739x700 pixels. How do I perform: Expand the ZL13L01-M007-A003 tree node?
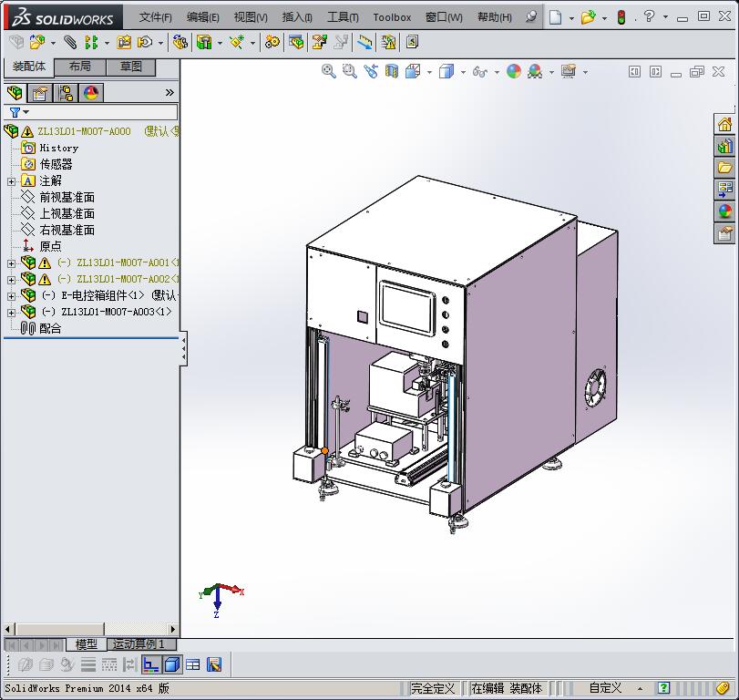click(11, 313)
